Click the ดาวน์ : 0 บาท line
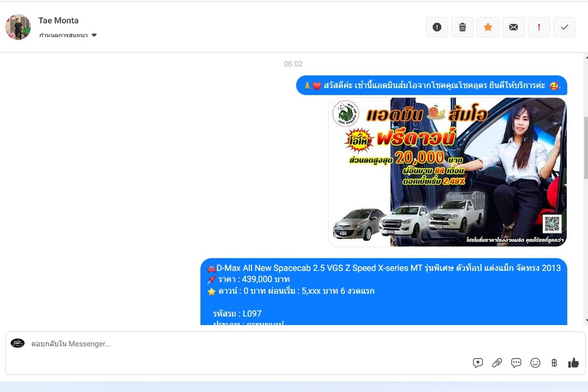Image resolution: width=588 pixels, height=392 pixels. click(291, 291)
